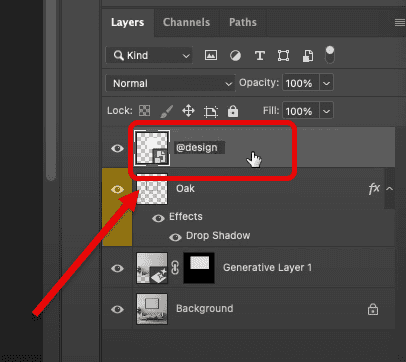
Task: Filter for shape layers icon
Action: 283,55
